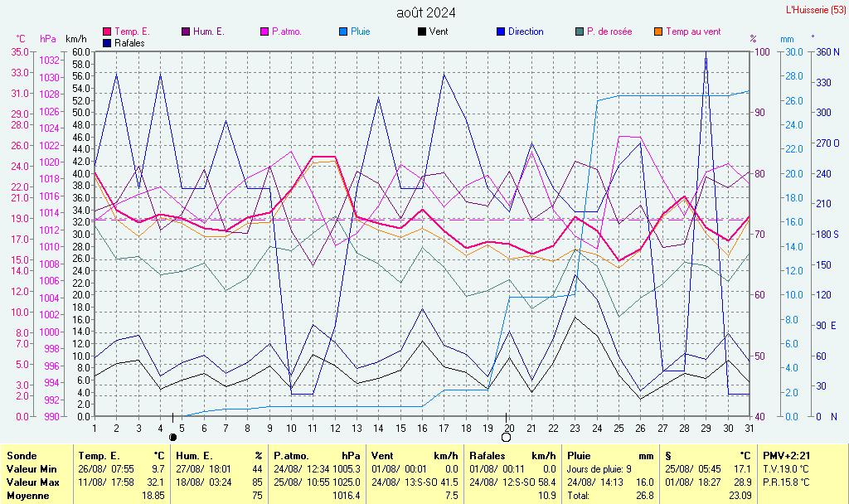Click the station name 'L'Huisserie (53)'

(816, 10)
